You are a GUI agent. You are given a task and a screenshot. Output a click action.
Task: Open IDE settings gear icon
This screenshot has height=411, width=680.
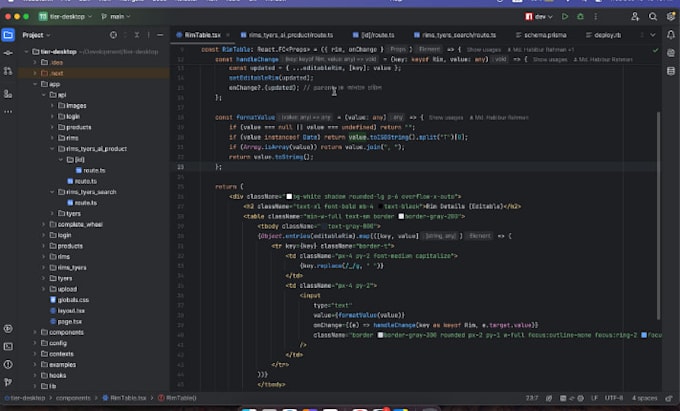coord(671,16)
